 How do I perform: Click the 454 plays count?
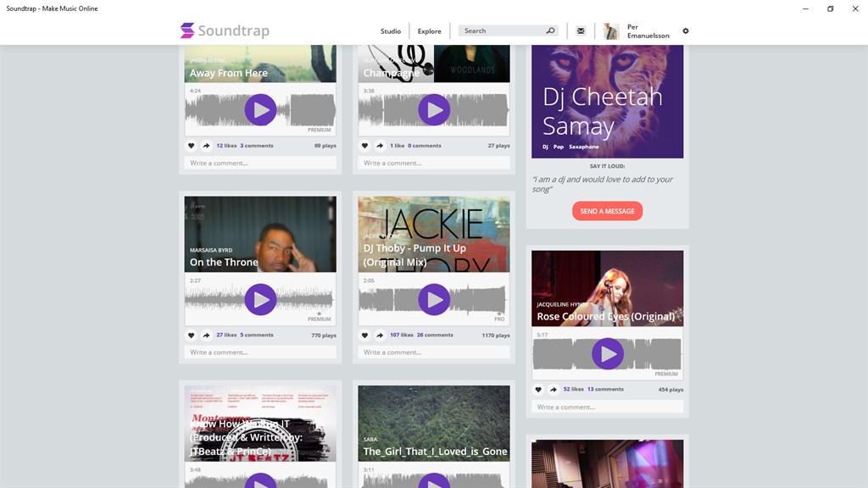(671, 390)
